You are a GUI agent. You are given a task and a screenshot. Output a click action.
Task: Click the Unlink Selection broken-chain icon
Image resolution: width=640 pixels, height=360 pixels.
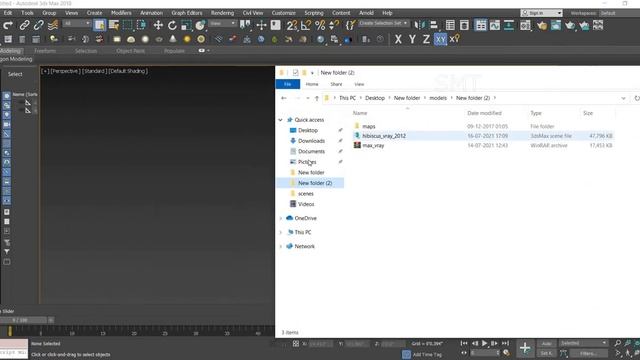[x=38, y=25]
